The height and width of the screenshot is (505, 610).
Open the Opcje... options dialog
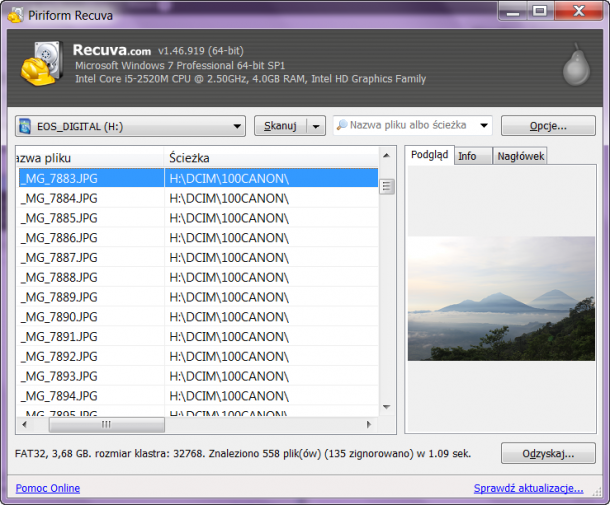(x=548, y=126)
